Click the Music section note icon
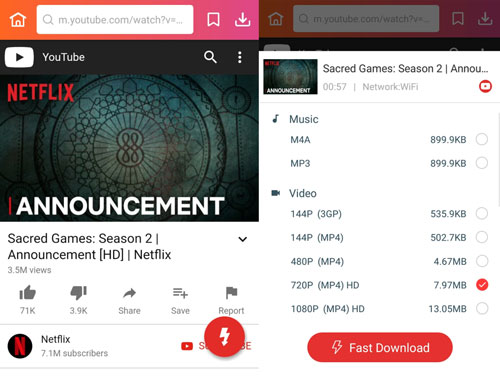 (276, 119)
